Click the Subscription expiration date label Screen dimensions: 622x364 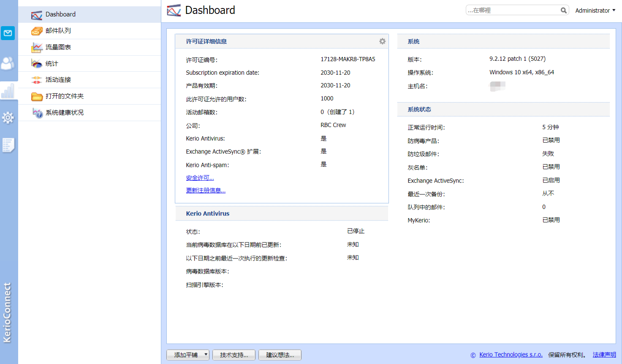point(223,73)
